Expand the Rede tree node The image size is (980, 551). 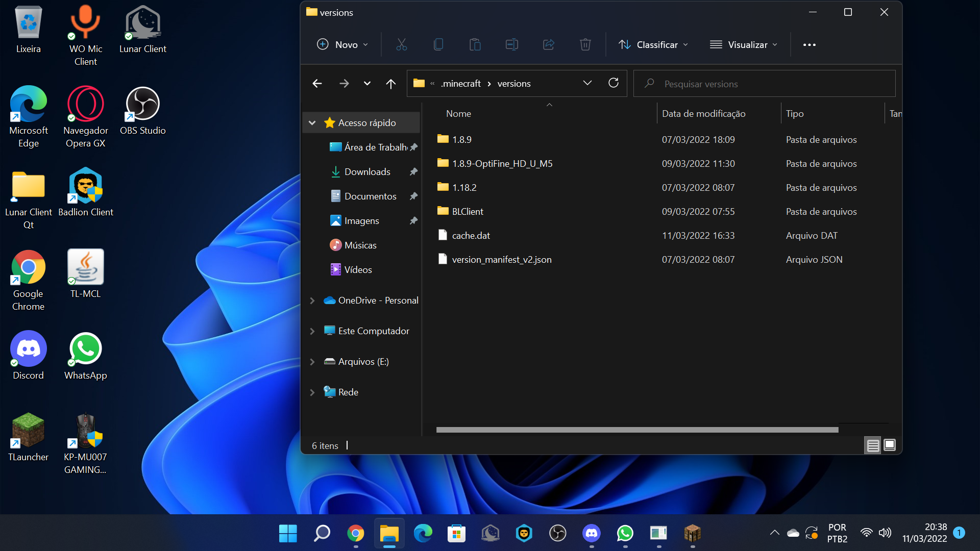point(312,392)
